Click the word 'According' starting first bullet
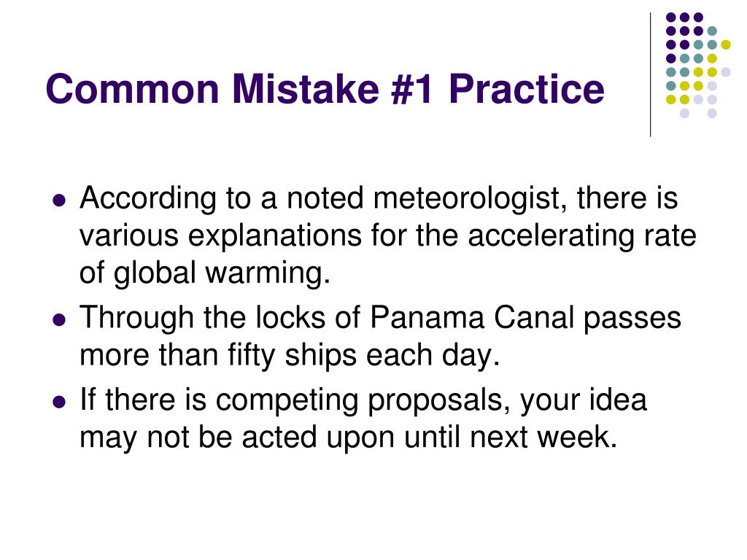The height and width of the screenshot is (560, 747). pyautogui.click(x=148, y=198)
